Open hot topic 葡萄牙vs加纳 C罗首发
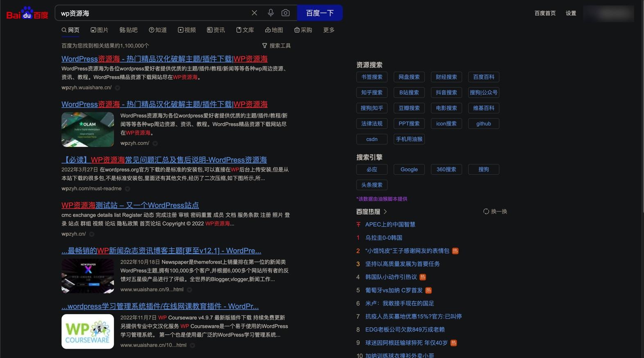 394,290
